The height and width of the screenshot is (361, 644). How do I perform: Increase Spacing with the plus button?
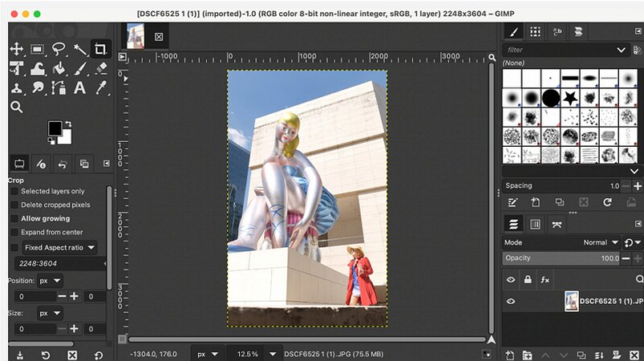point(638,186)
